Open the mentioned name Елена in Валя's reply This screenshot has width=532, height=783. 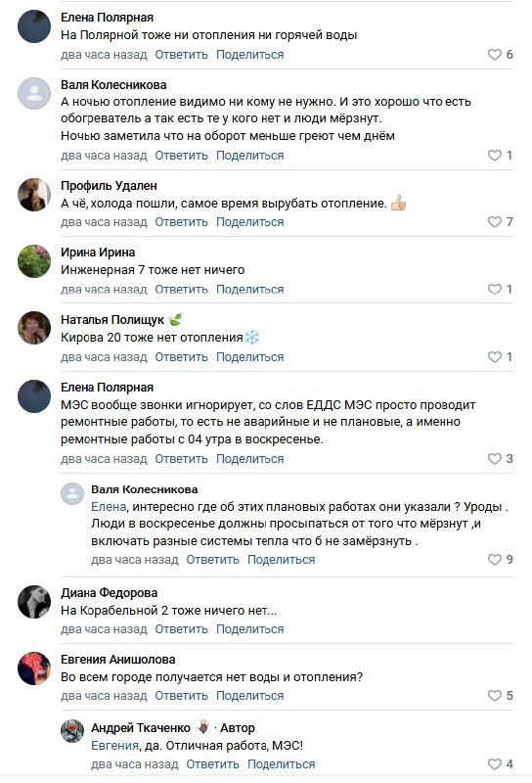click(x=109, y=506)
